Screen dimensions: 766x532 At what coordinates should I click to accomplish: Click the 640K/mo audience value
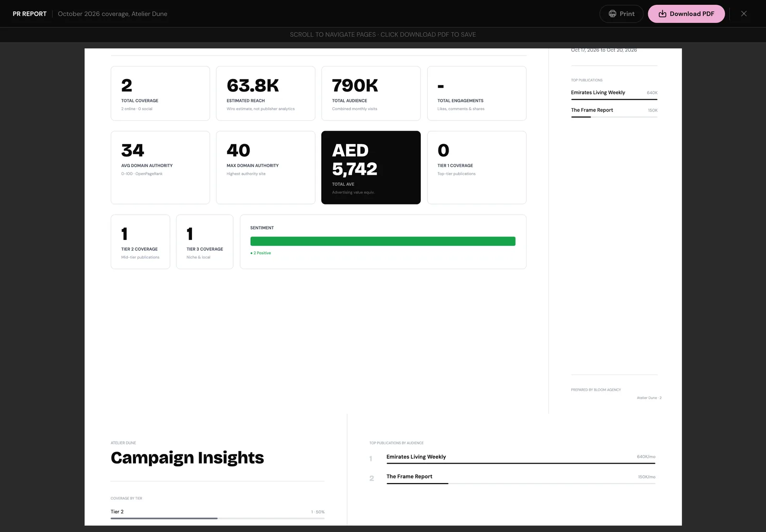[x=646, y=457]
